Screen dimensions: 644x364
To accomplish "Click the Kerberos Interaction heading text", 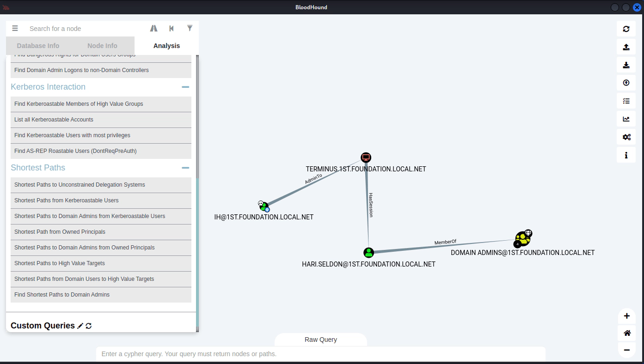I will 48,87.
